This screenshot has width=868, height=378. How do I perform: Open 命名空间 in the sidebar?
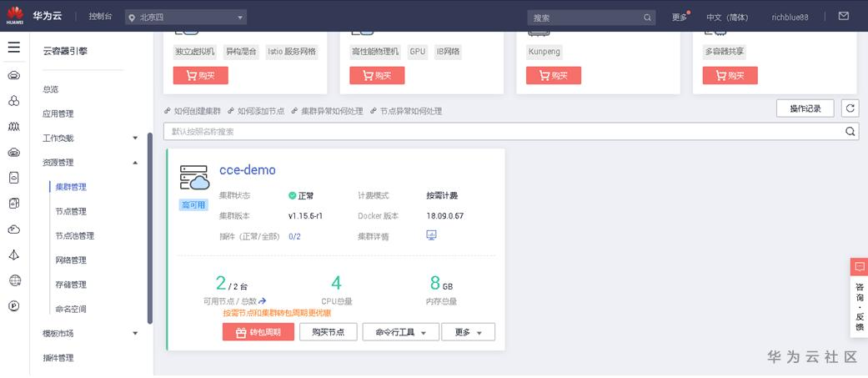71,309
